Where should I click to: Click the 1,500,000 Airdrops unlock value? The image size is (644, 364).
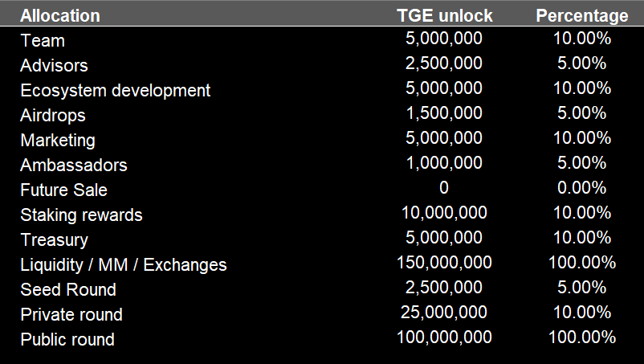click(x=444, y=113)
